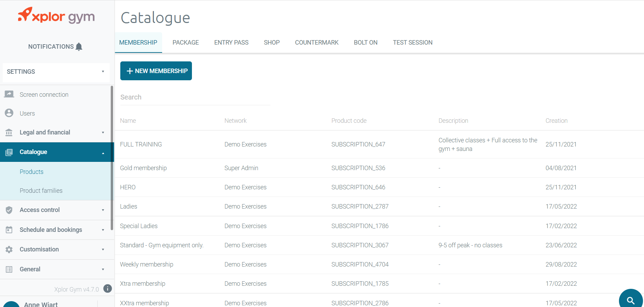Click the sidebar vertical scrollbar

coord(112,158)
